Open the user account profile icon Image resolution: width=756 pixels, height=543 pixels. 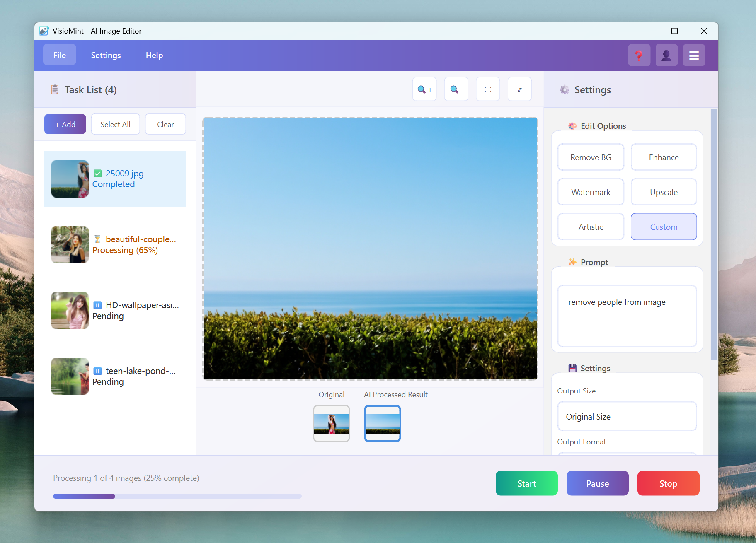(x=666, y=55)
